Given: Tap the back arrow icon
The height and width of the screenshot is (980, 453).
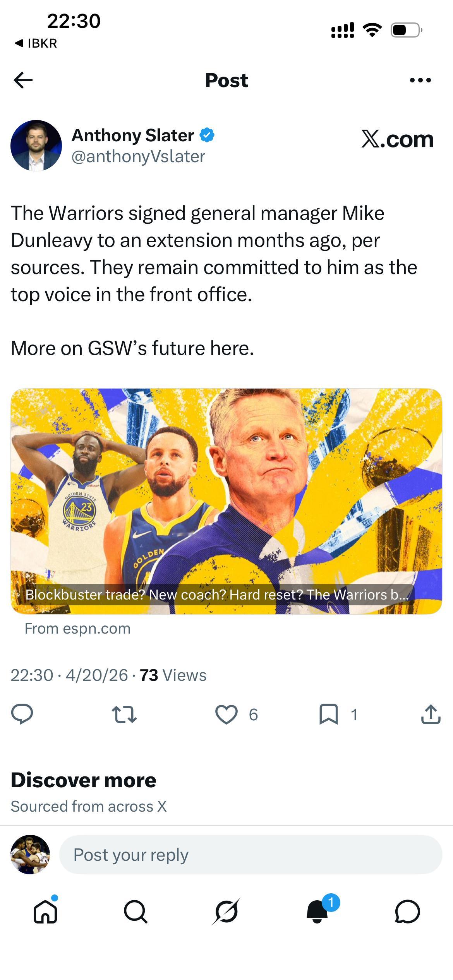Looking at the screenshot, I should pos(23,80).
